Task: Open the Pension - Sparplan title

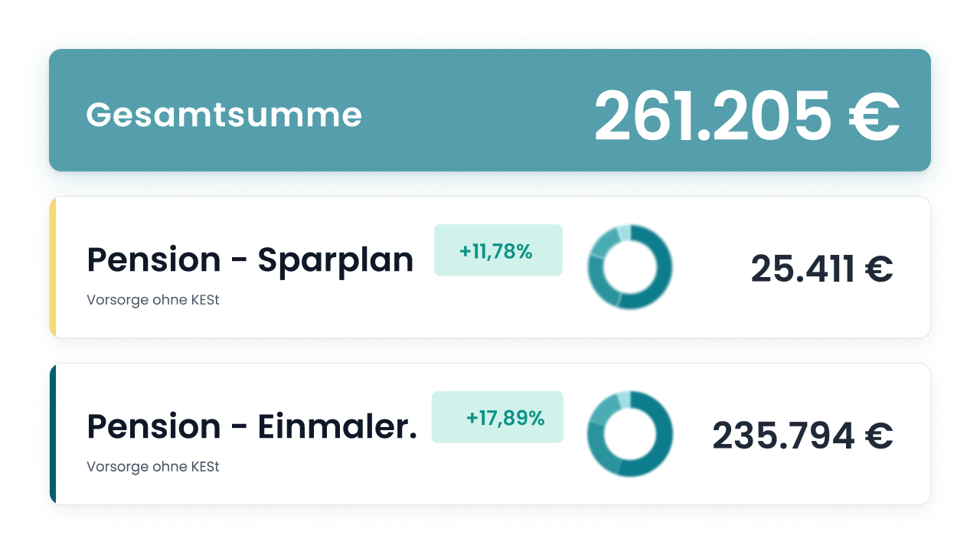Action: [250, 260]
